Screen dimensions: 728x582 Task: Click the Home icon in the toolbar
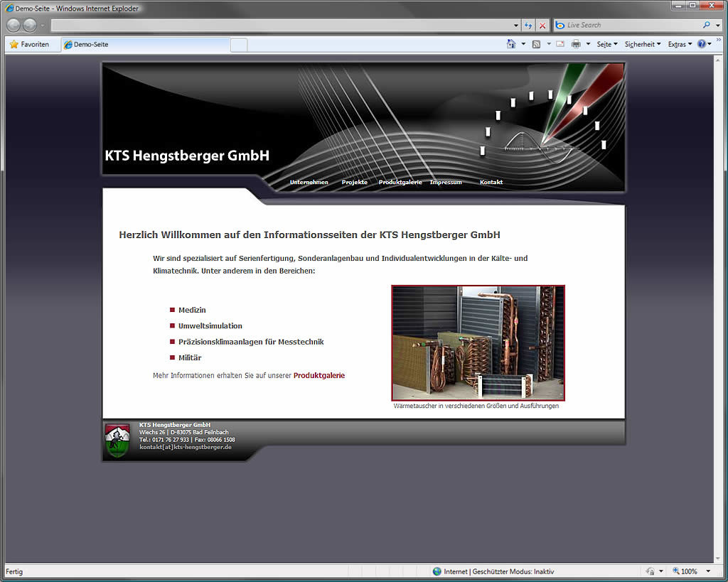[510, 44]
